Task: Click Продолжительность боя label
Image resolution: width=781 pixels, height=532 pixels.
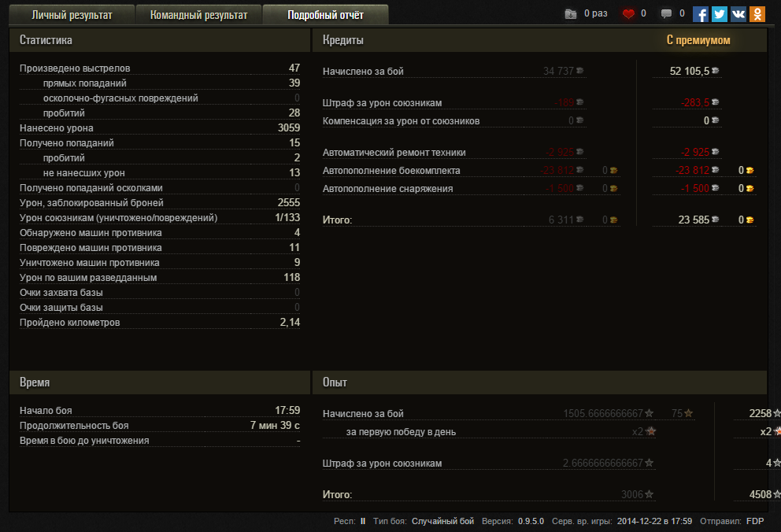Action: [74, 426]
